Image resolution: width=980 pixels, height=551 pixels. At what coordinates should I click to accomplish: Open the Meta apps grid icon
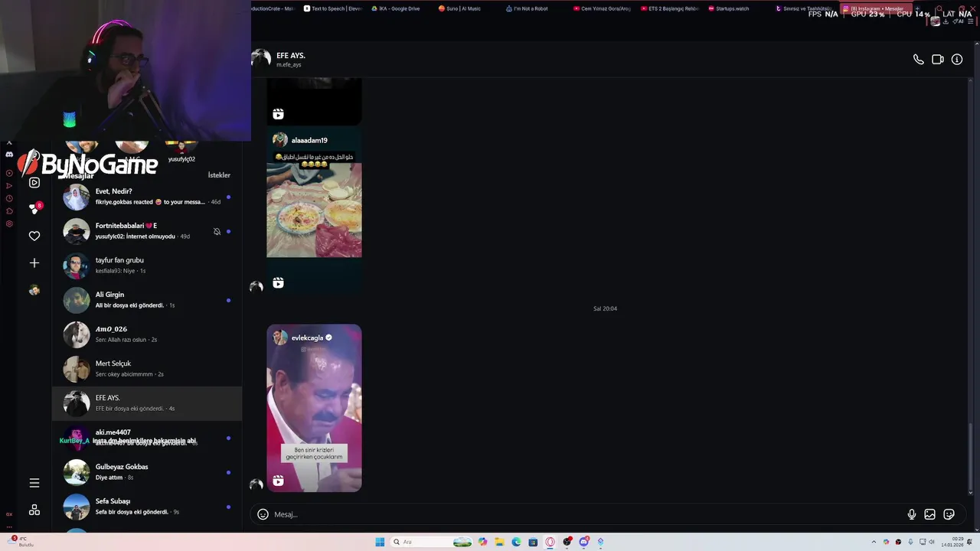pyautogui.click(x=34, y=510)
